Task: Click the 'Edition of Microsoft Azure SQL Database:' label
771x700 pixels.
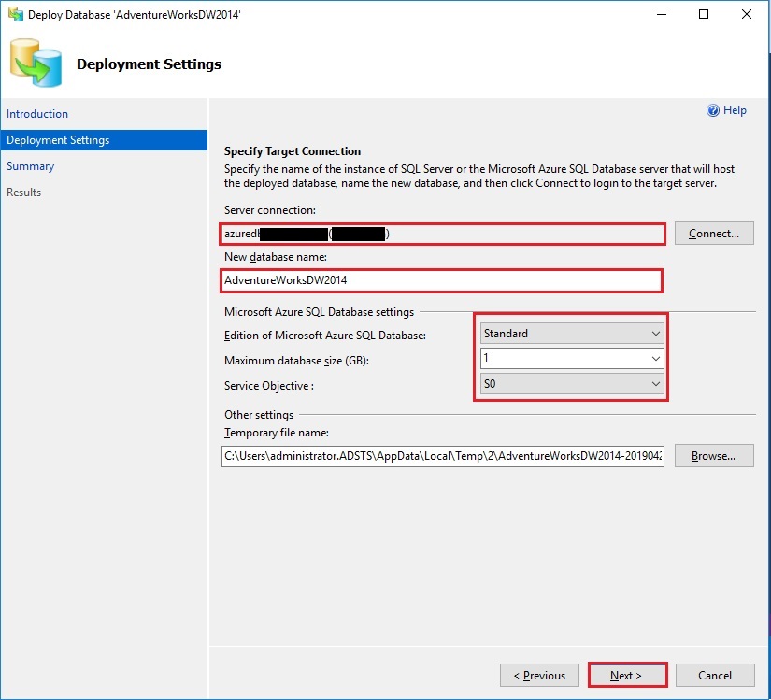Action: point(325,336)
